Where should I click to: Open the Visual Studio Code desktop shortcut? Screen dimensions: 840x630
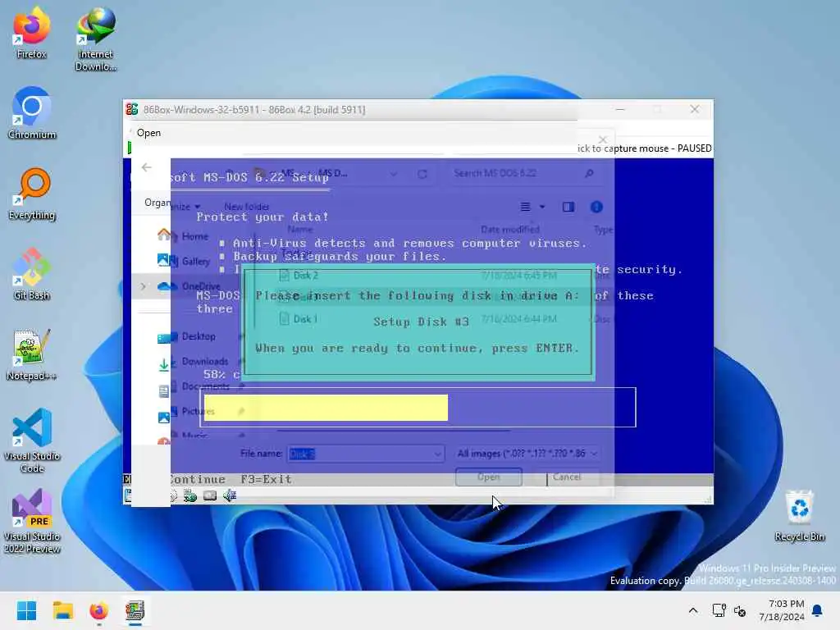click(32, 441)
